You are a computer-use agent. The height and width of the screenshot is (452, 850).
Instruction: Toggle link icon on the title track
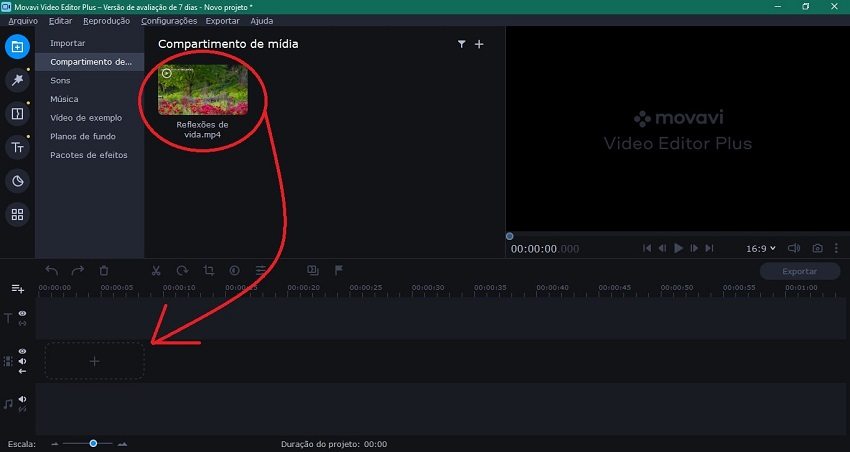[x=22, y=323]
